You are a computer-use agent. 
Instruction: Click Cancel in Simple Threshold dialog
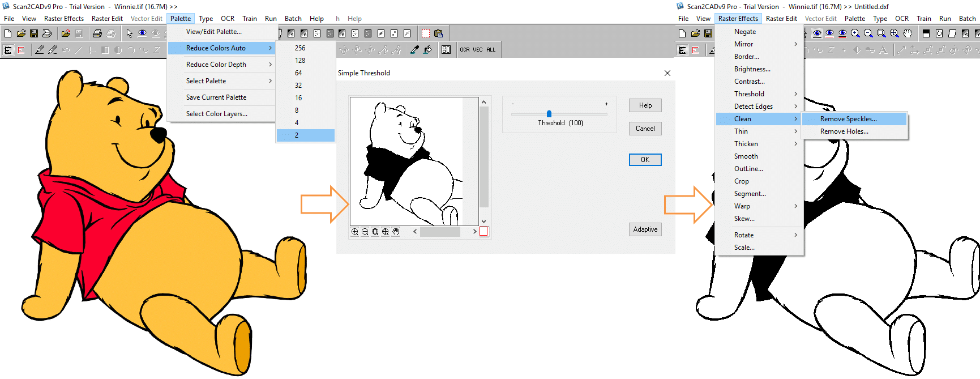tap(645, 129)
